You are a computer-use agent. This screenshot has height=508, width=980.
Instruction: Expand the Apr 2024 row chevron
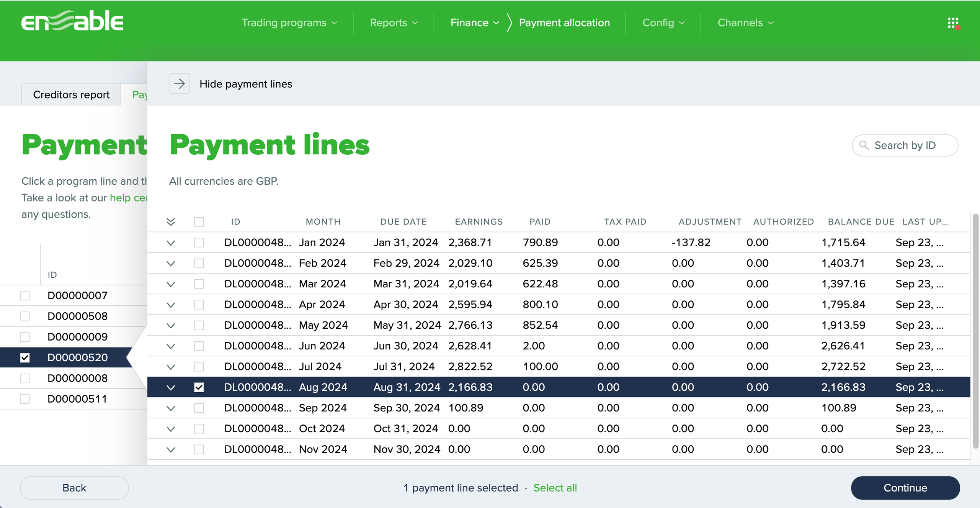coord(171,305)
